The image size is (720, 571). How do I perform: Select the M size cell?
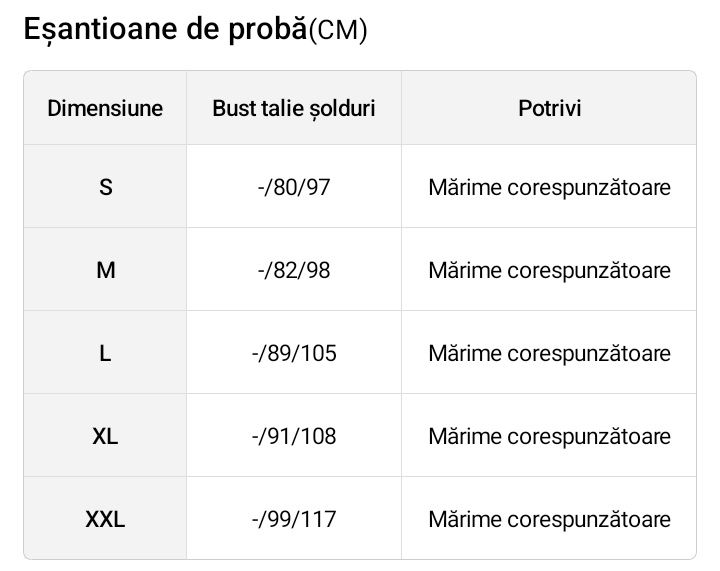click(105, 270)
